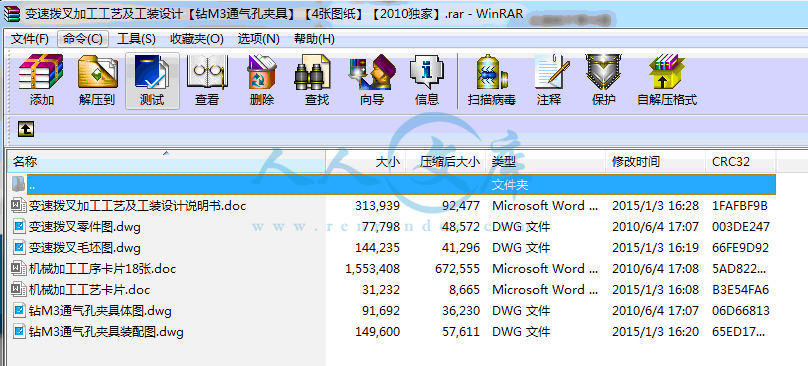
Task: Select file 变速拨叉毛坯图.dwg
Action: point(85,248)
